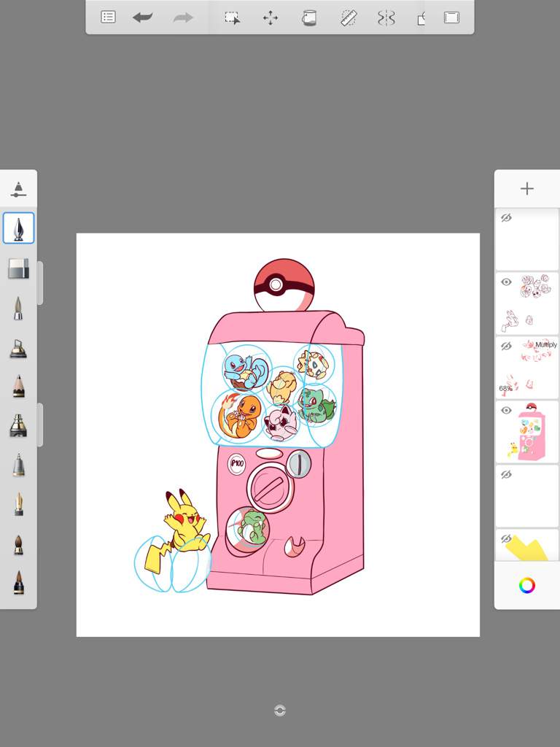Screen dimensions: 560x747
Task: Open the color wheel editor
Action: point(526,585)
